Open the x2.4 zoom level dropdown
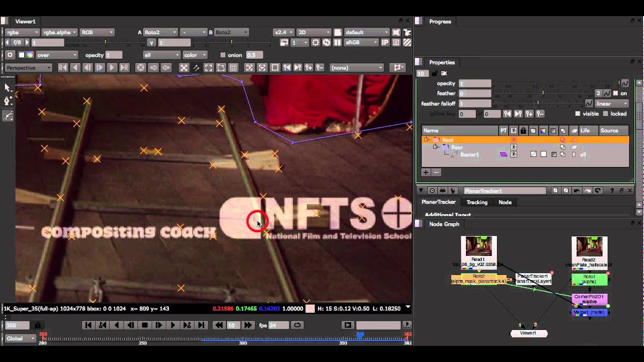 (x=283, y=32)
